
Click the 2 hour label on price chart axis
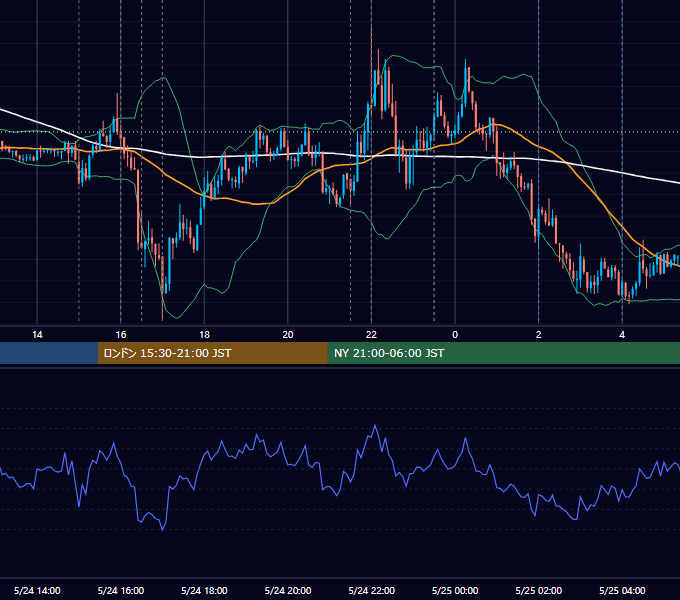(x=539, y=335)
